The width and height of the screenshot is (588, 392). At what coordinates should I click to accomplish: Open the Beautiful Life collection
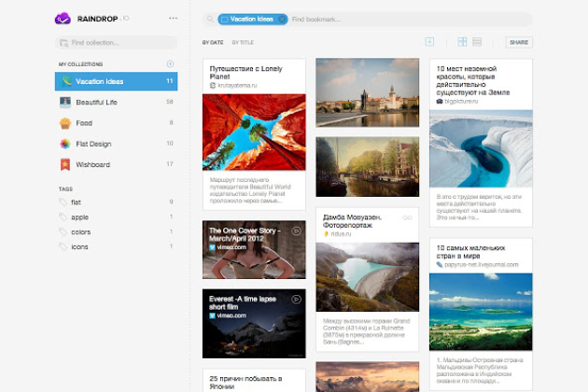coord(117,102)
